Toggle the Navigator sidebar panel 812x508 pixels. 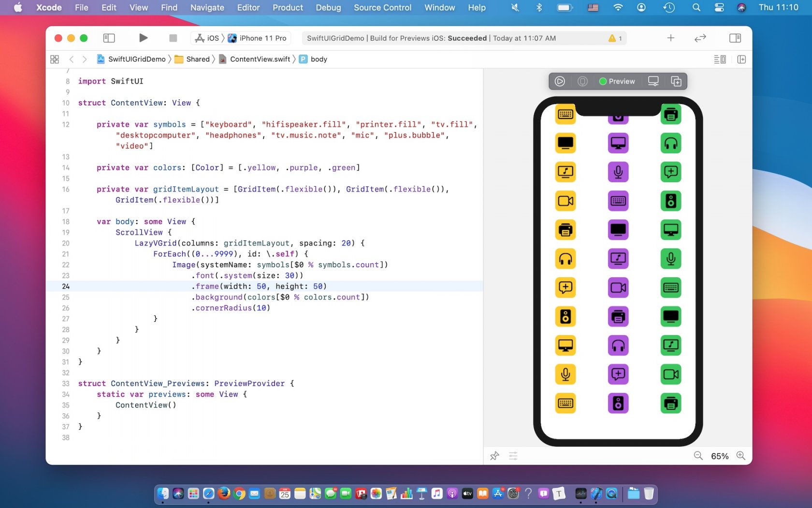pyautogui.click(x=109, y=38)
